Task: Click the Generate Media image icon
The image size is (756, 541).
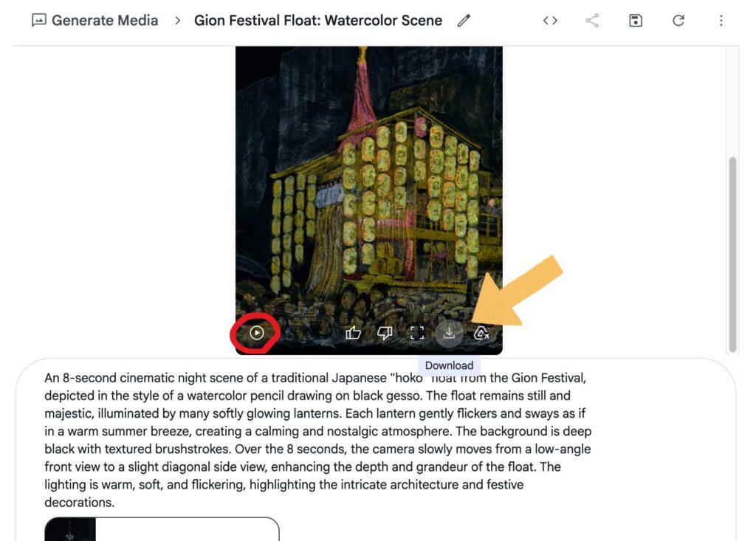Action: [38, 20]
